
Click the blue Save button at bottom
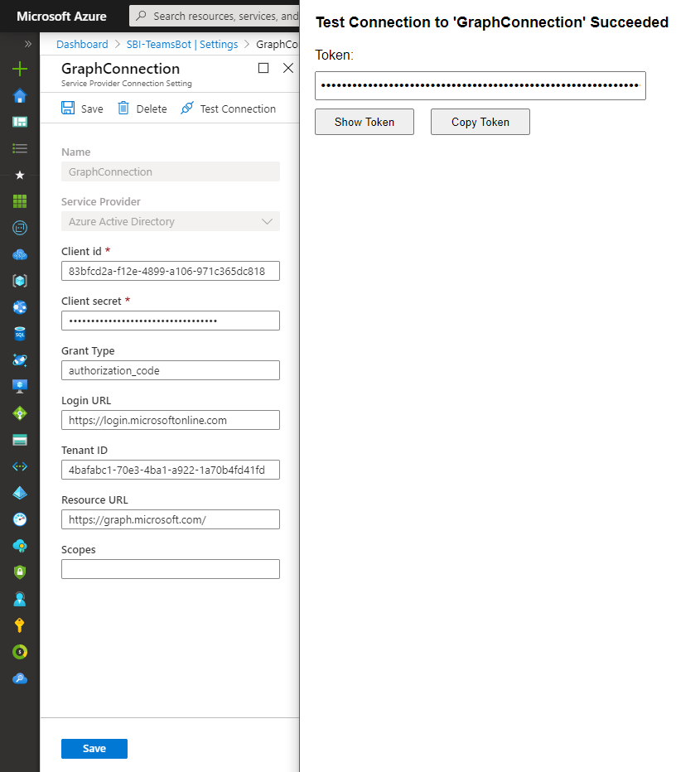tap(94, 748)
